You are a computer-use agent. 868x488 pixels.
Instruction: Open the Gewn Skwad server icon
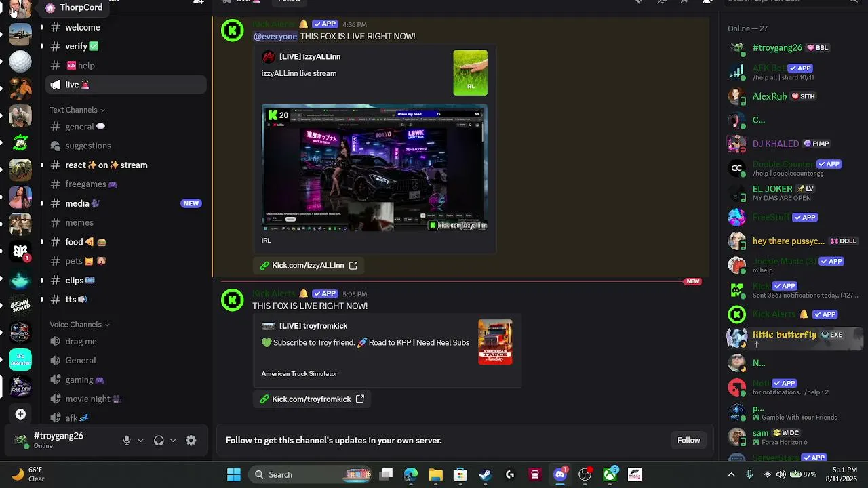click(x=20, y=305)
